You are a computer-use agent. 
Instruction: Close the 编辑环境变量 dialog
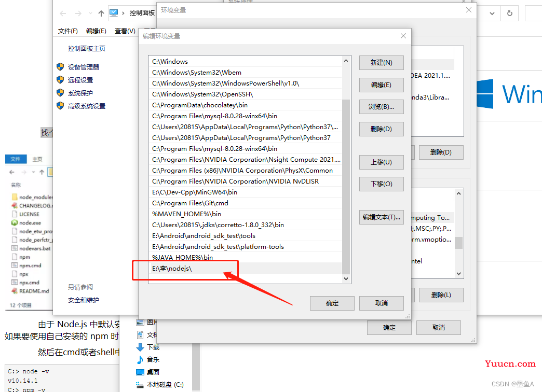pos(403,36)
